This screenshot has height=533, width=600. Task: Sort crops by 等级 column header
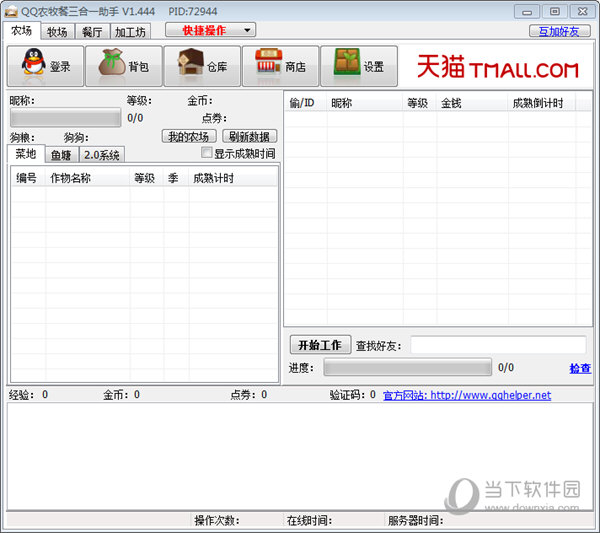147,178
